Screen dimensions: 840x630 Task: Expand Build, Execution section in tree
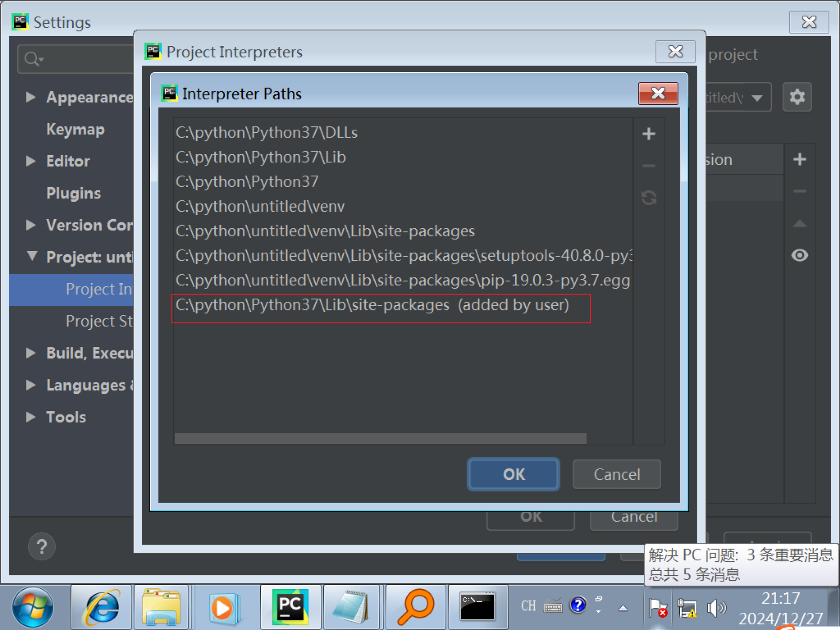point(31,353)
